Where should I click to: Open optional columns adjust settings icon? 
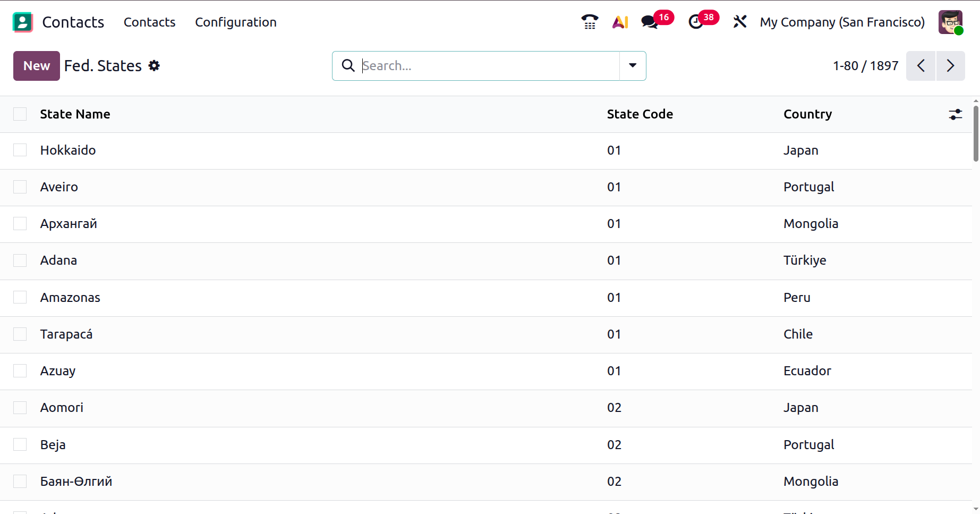coord(955,114)
